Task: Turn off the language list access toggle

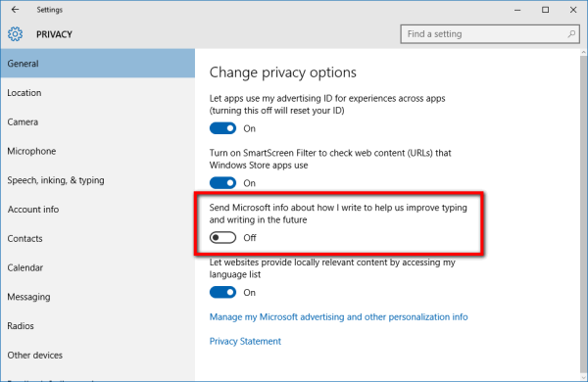Action: [x=222, y=293]
